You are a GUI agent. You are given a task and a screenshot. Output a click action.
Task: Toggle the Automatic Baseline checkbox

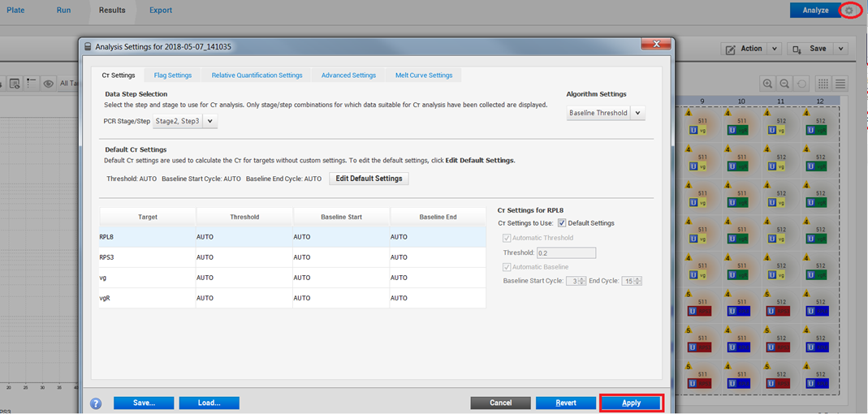[x=507, y=266]
